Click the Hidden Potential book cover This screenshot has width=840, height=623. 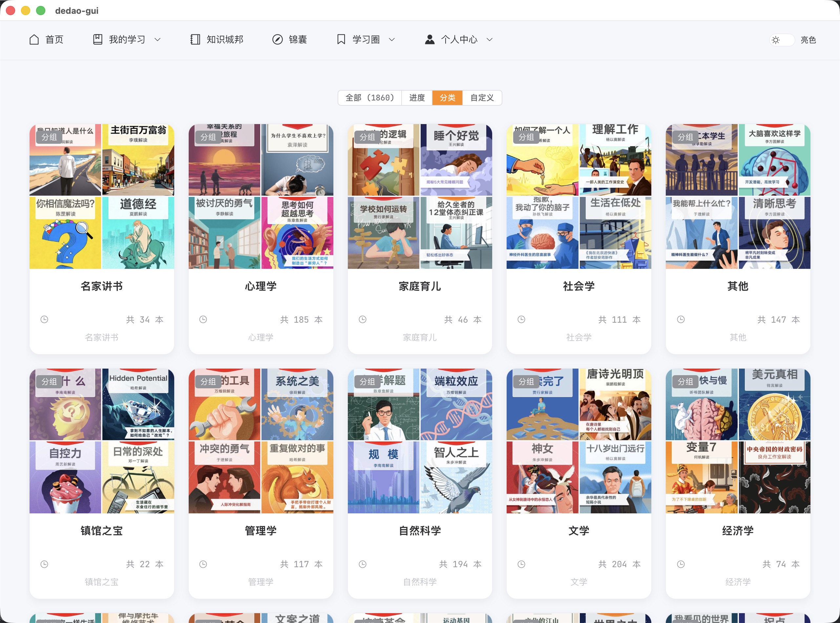[x=138, y=404]
